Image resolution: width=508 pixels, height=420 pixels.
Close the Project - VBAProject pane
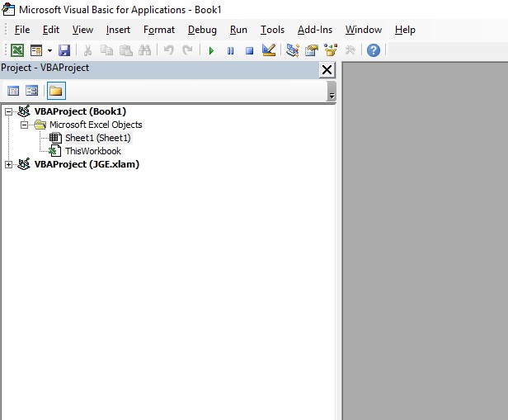click(327, 69)
